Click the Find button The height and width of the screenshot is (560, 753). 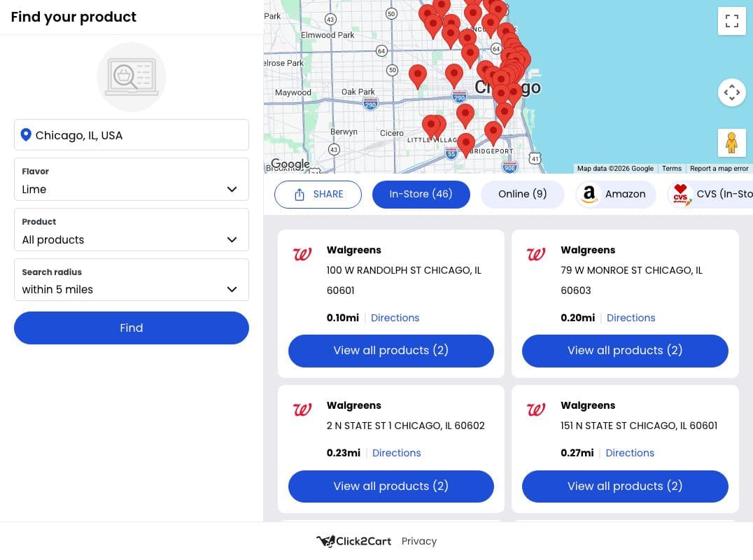point(132,328)
